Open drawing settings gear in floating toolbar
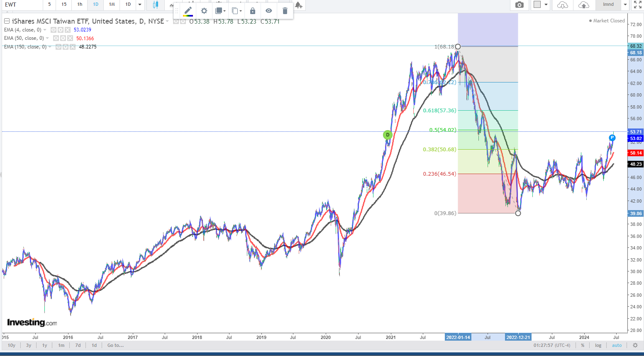Image resolution: width=644 pixels, height=356 pixels. click(204, 11)
